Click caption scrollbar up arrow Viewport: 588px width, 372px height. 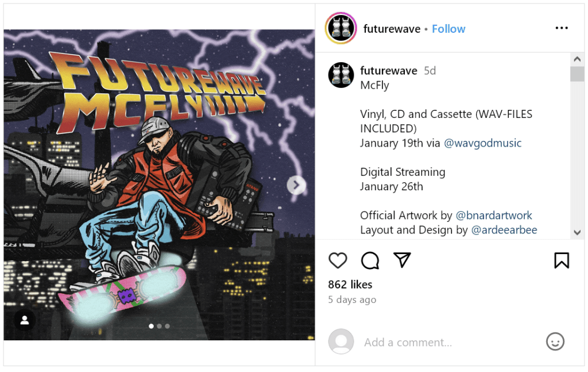(577, 59)
